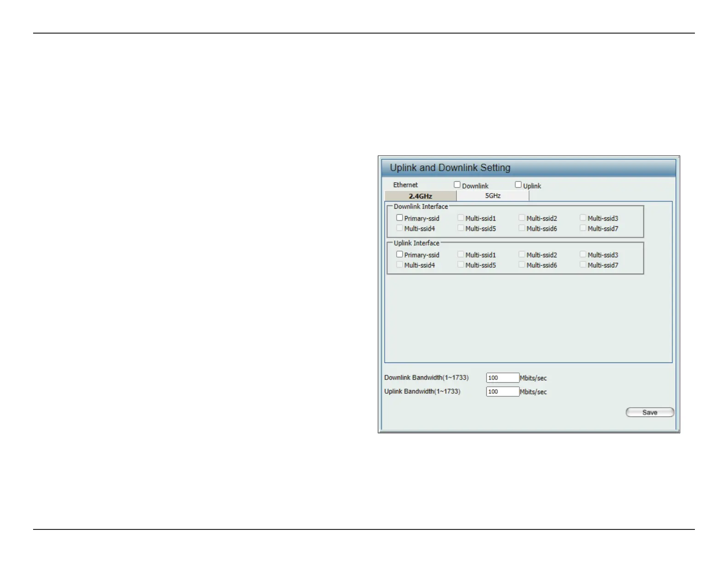Tick Multi-ssid3 in Uplink Interface
Viewport: 728px width, 563px height.
(x=583, y=254)
